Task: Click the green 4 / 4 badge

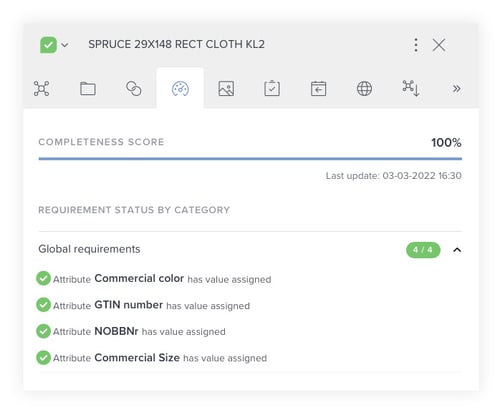Action: pyautogui.click(x=423, y=250)
